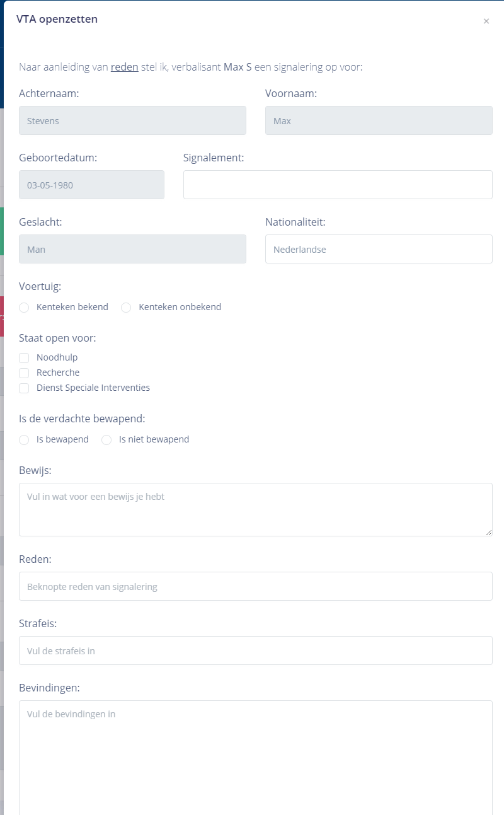This screenshot has width=504, height=815.
Task: Focus the Reden input field
Action: coord(256,586)
